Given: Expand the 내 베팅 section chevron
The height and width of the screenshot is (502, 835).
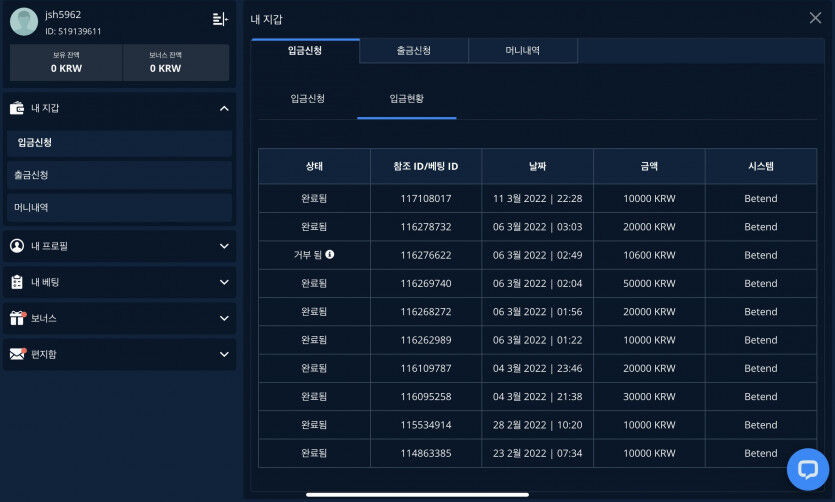Looking at the screenshot, I should [224, 282].
